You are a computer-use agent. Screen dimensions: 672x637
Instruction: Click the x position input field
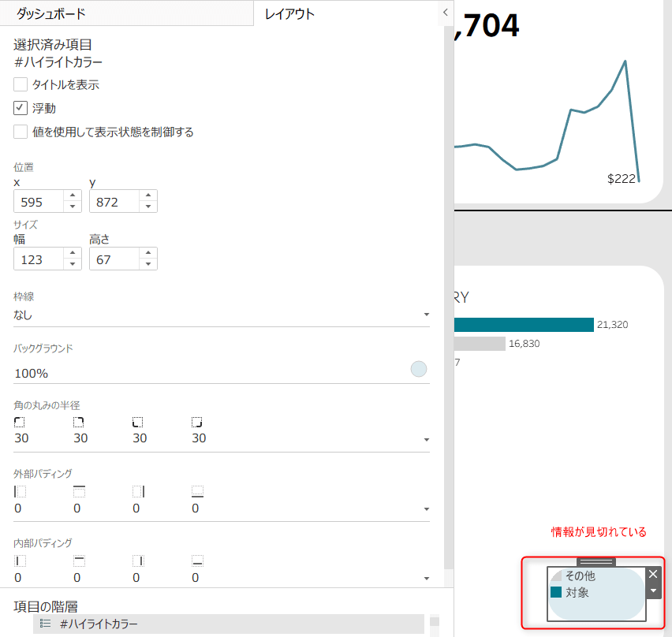(x=39, y=201)
